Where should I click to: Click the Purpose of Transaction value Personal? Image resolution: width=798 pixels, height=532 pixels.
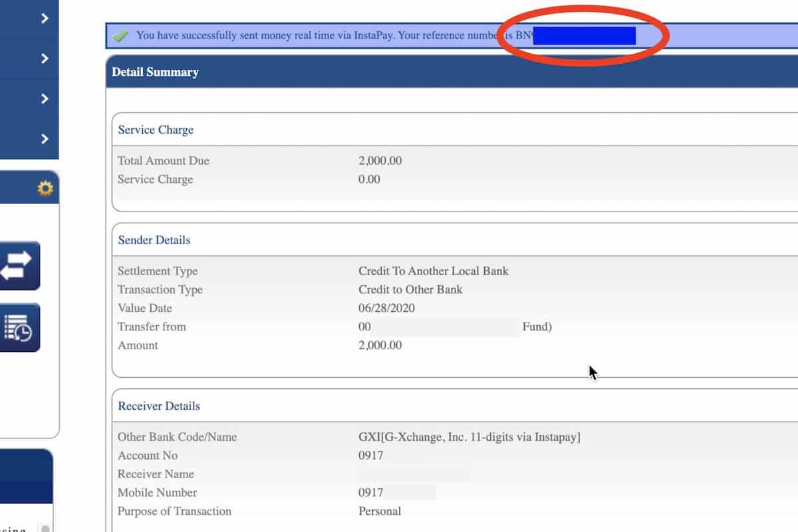(380, 511)
